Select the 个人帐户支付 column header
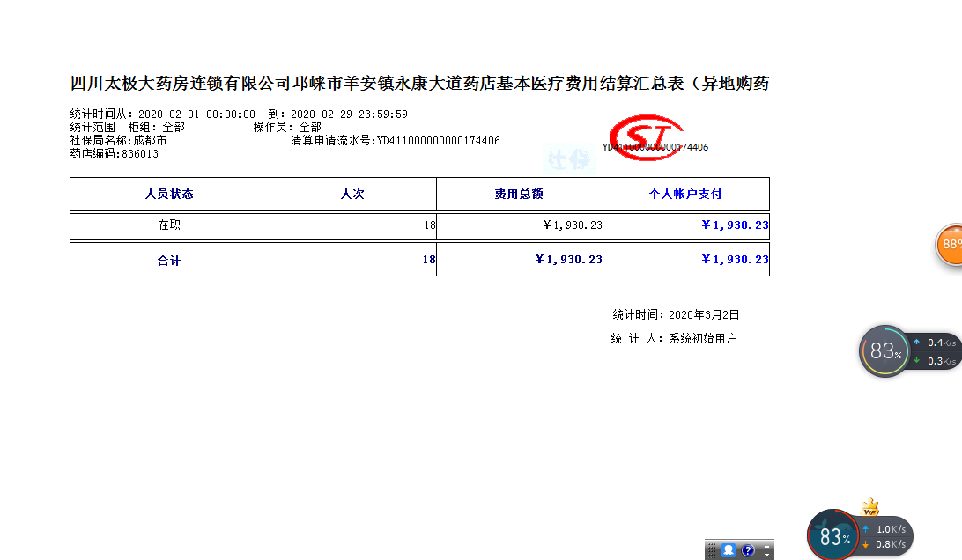 (x=686, y=194)
